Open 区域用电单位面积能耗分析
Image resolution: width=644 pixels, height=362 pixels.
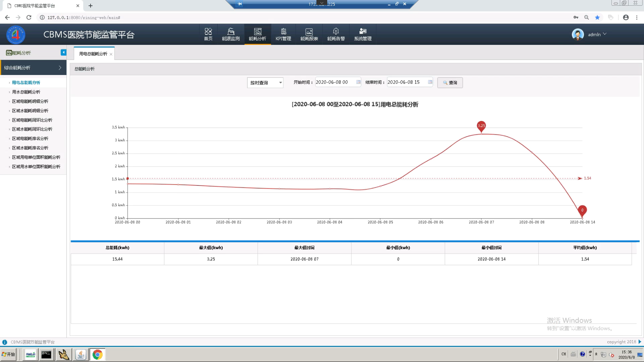click(36, 157)
